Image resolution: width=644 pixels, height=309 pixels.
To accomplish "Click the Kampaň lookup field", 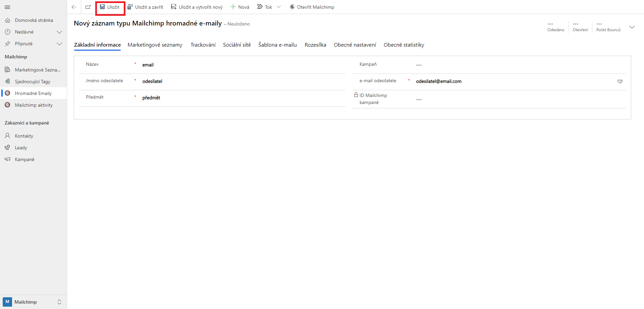I will (517, 65).
